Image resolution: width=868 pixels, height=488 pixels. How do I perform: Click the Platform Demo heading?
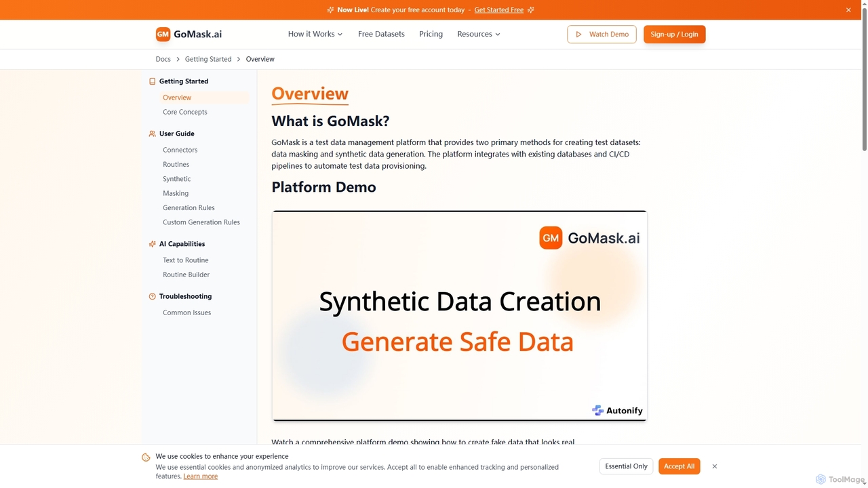pos(323,187)
